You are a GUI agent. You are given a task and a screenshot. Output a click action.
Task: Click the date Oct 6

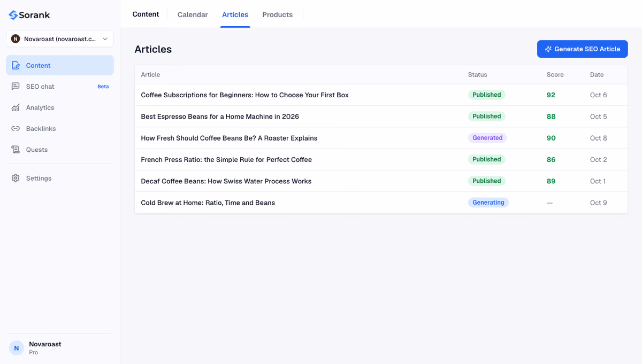pyautogui.click(x=599, y=95)
